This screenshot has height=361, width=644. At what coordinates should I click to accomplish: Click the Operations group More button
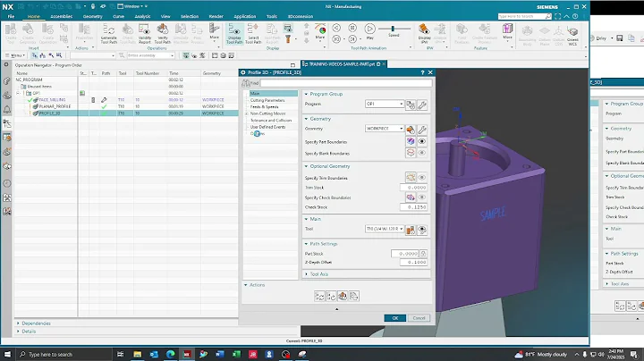pos(214,31)
